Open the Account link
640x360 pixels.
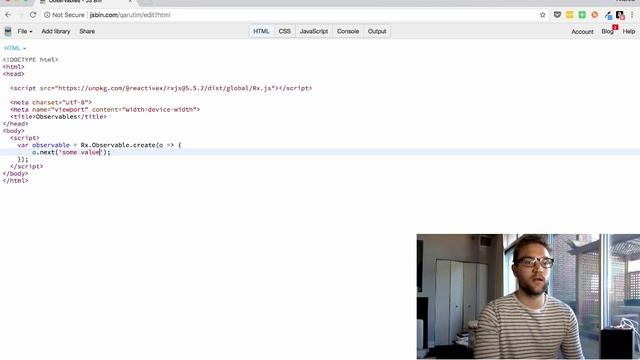(x=582, y=31)
